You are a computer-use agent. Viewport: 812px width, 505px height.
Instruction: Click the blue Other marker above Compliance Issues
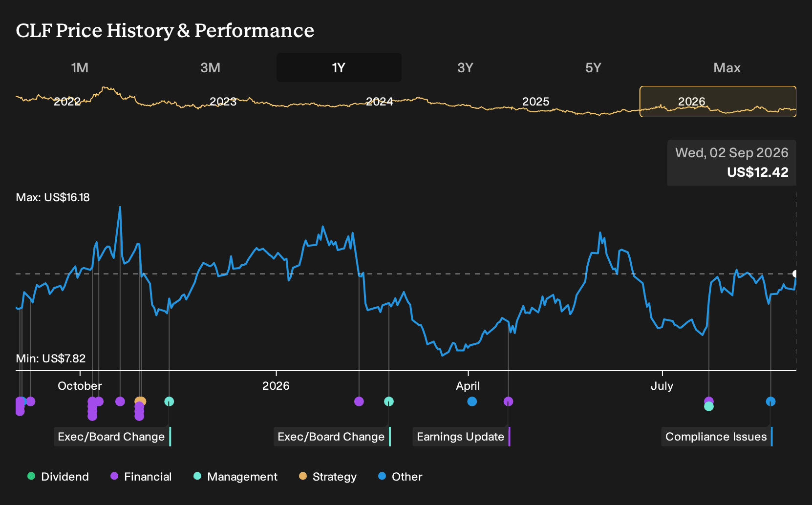point(770,401)
